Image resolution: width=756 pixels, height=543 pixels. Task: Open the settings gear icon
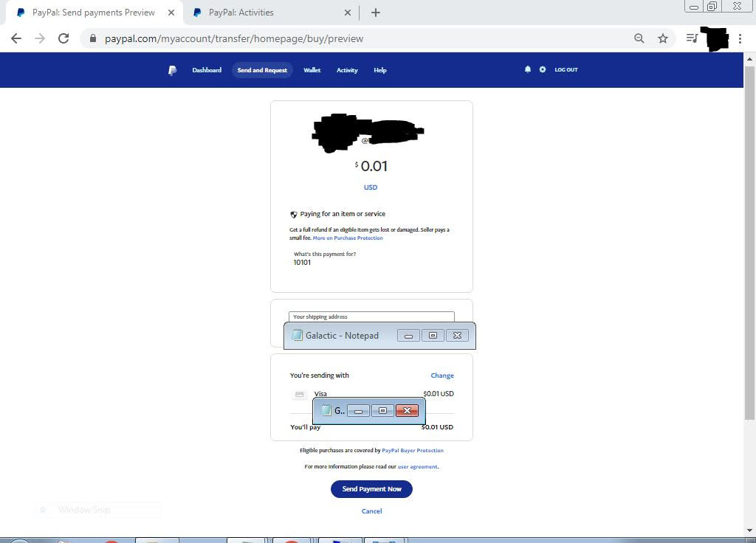tap(543, 69)
